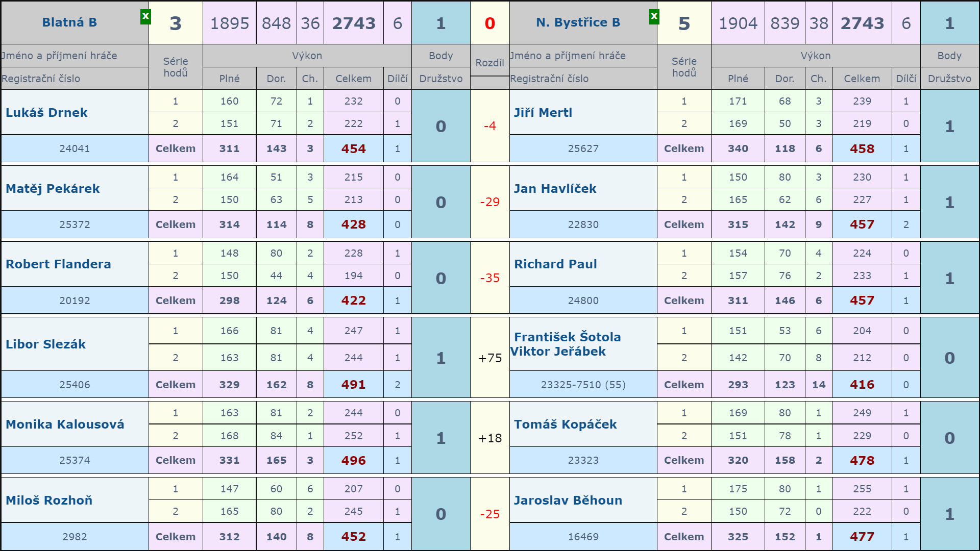Select player Robert Flandera
The image size is (980, 551).
[x=58, y=264]
